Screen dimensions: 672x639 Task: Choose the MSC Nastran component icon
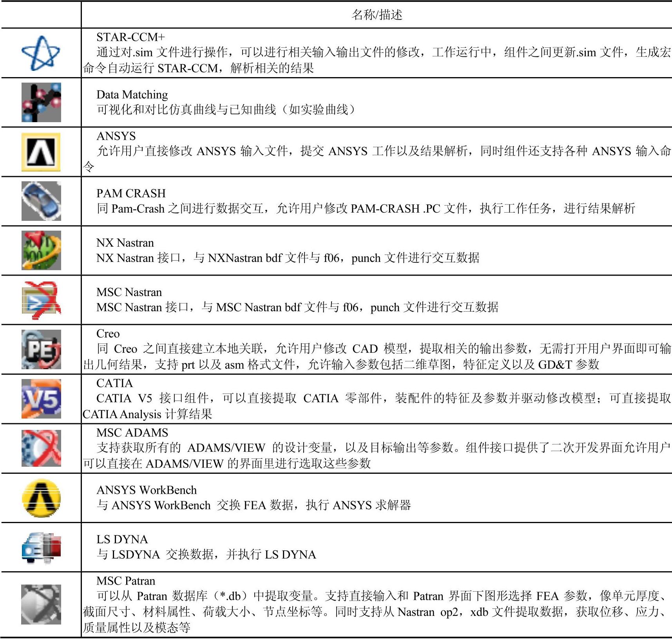pos(41,300)
